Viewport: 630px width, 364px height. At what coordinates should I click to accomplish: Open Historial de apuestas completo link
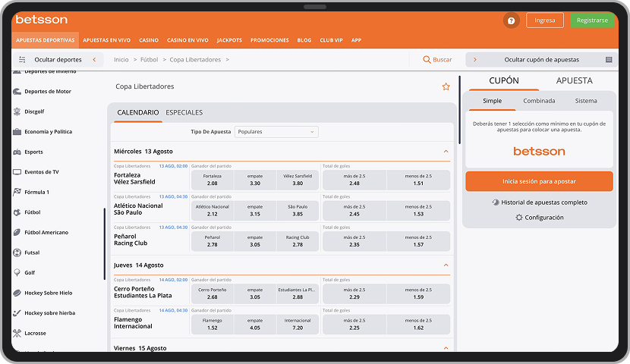[x=544, y=202]
